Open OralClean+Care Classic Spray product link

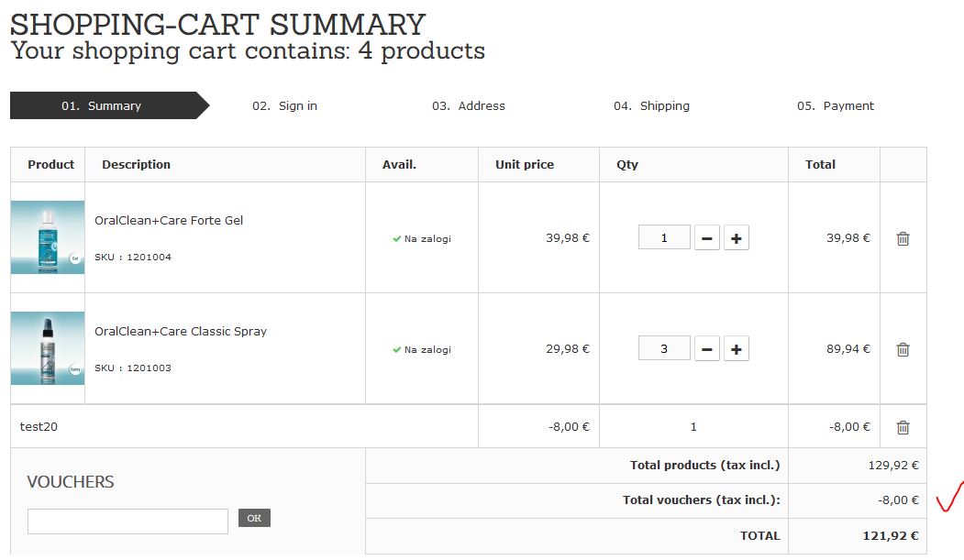point(181,332)
